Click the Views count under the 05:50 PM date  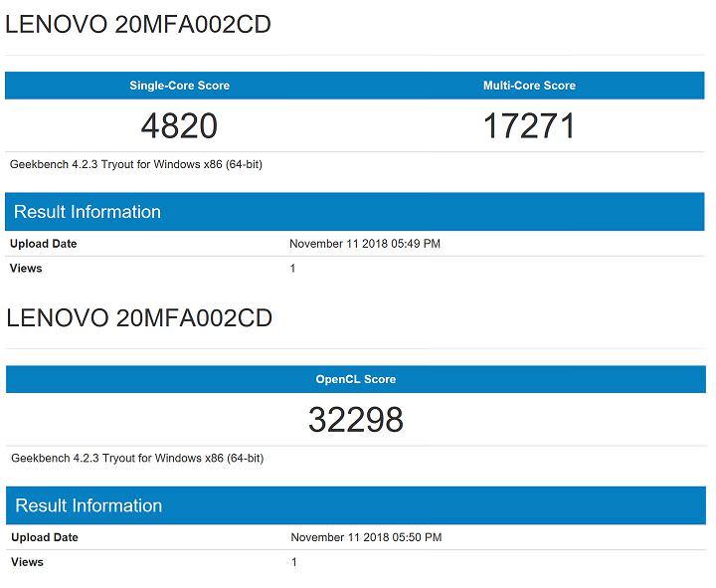[294, 562]
